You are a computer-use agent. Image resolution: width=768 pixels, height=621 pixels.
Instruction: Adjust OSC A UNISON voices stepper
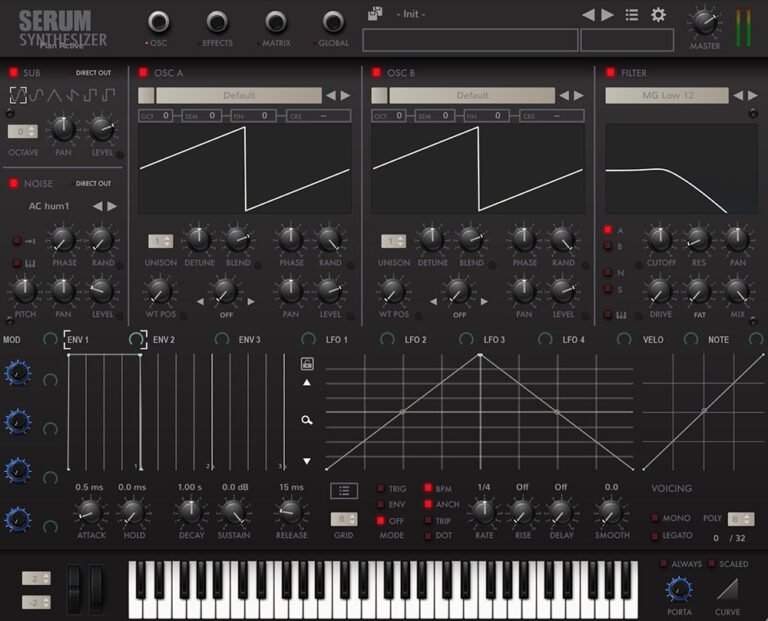[x=161, y=241]
